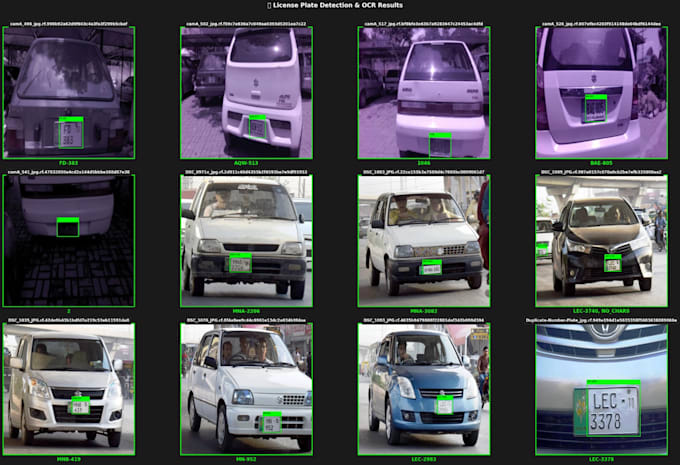Select the OCR result text AQW-513
Viewport: 680px width, 465px height.
246,163
